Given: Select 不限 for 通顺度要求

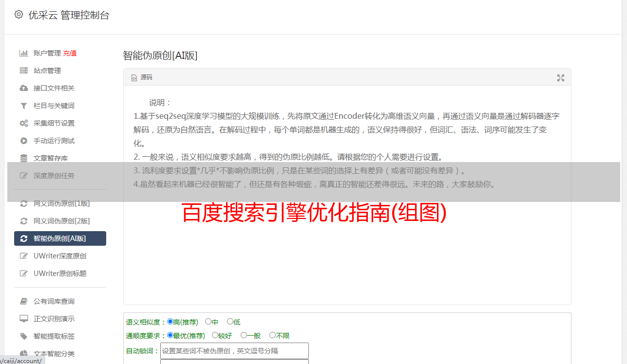Looking at the screenshot, I should point(272,335).
